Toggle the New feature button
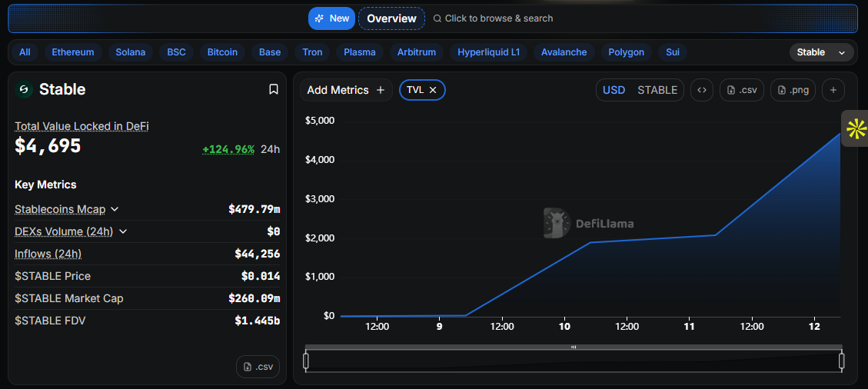Image resolution: width=868 pixels, height=389 pixels. point(331,18)
